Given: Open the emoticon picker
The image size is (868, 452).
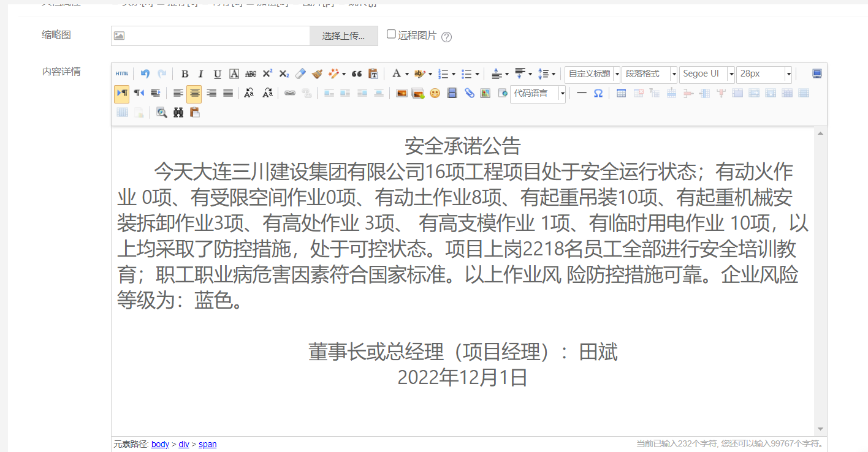Looking at the screenshot, I should point(435,93).
